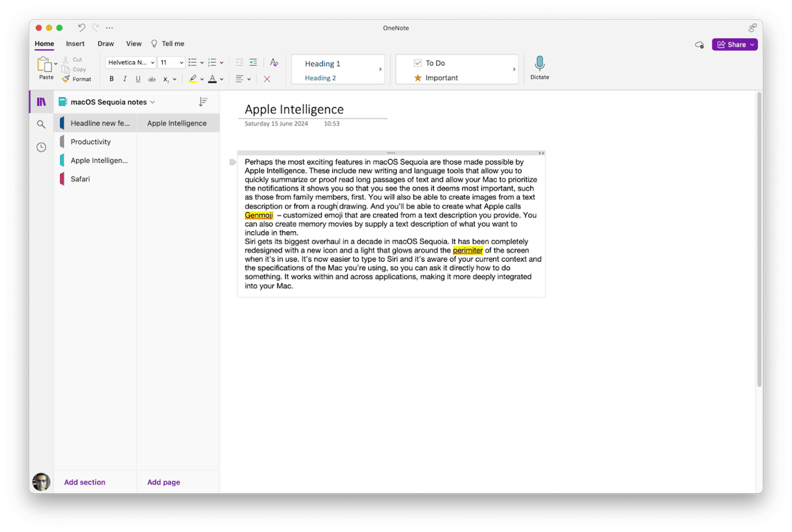Click Add section link

pos(85,482)
